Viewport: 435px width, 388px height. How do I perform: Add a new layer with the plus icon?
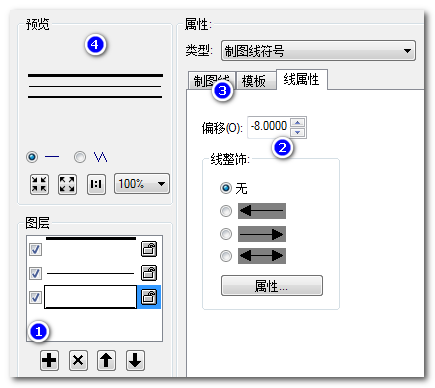49,360
